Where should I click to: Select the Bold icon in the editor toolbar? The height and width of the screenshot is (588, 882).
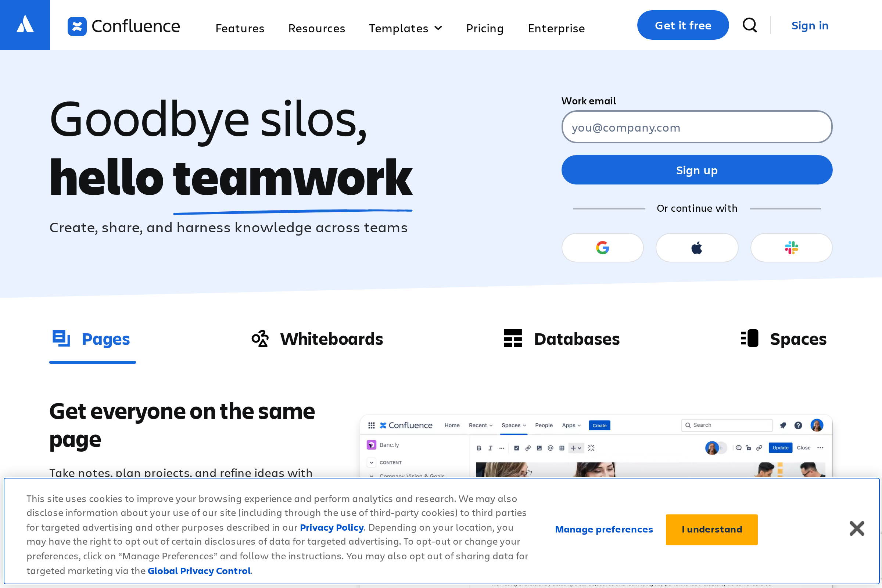point(479,448)
